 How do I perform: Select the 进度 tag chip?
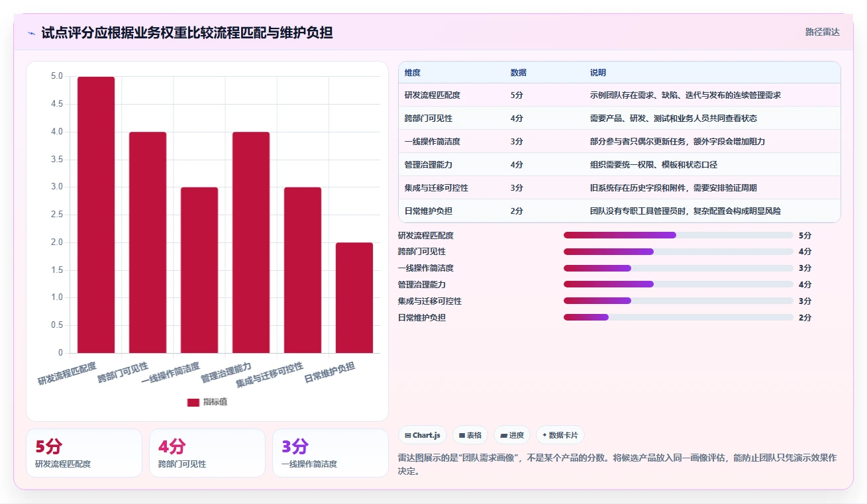(512, 435)
